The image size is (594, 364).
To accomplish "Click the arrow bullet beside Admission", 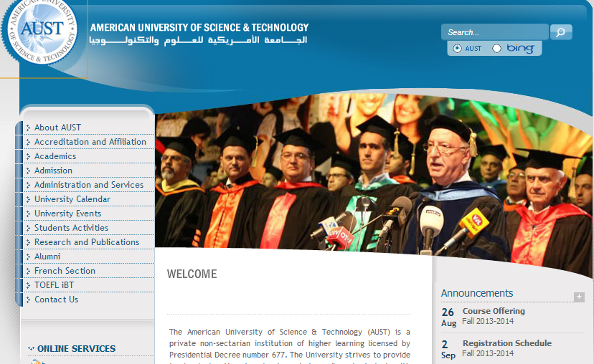I will click(28, 171).
